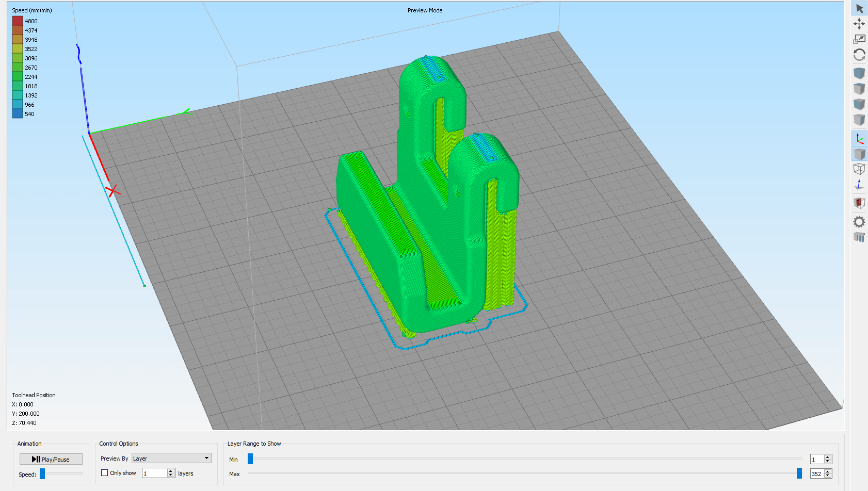Click the "1818" legend speed value
The height and width of the screenshot is (491, 868).
(x=31, y=86)
